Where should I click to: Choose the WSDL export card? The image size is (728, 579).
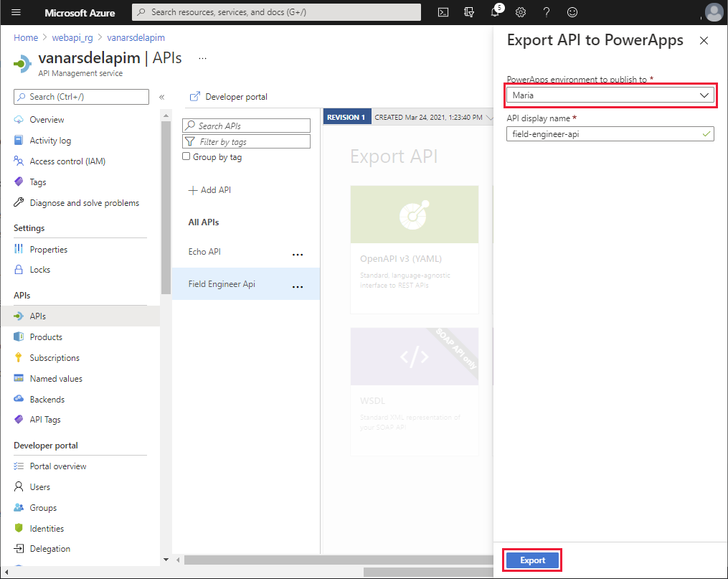click(415, 392)
